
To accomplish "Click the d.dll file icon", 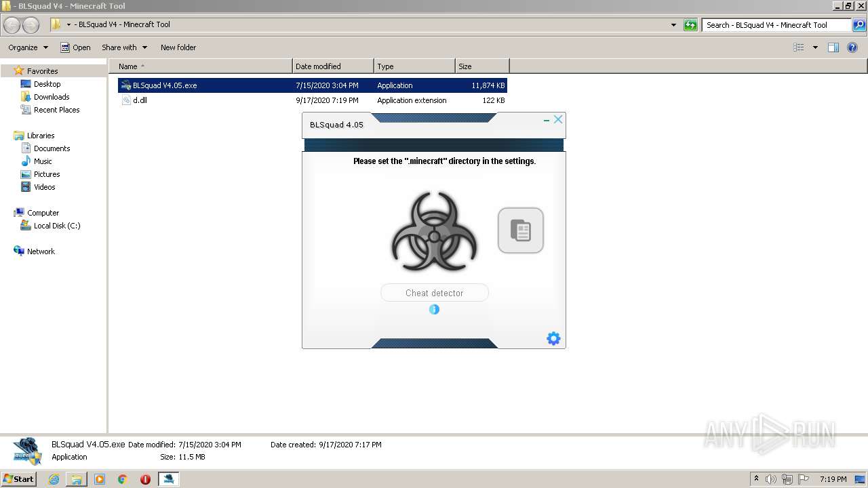I will (125, 100).
